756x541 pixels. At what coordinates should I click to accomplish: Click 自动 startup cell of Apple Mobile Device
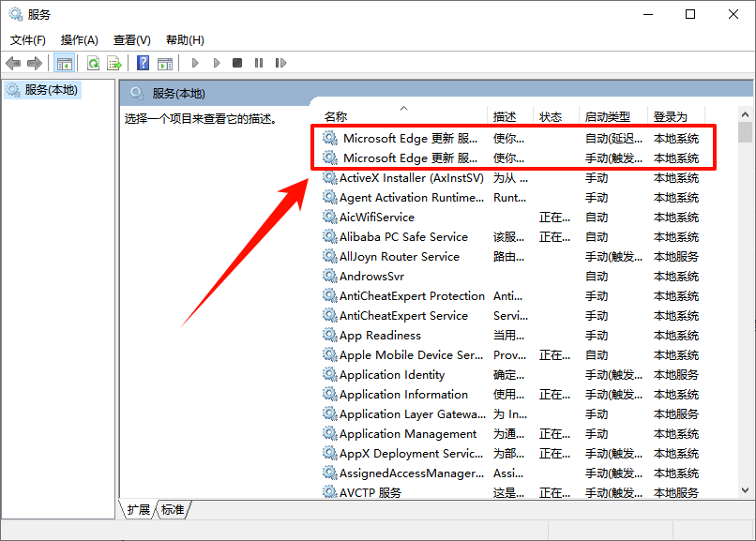597,355
